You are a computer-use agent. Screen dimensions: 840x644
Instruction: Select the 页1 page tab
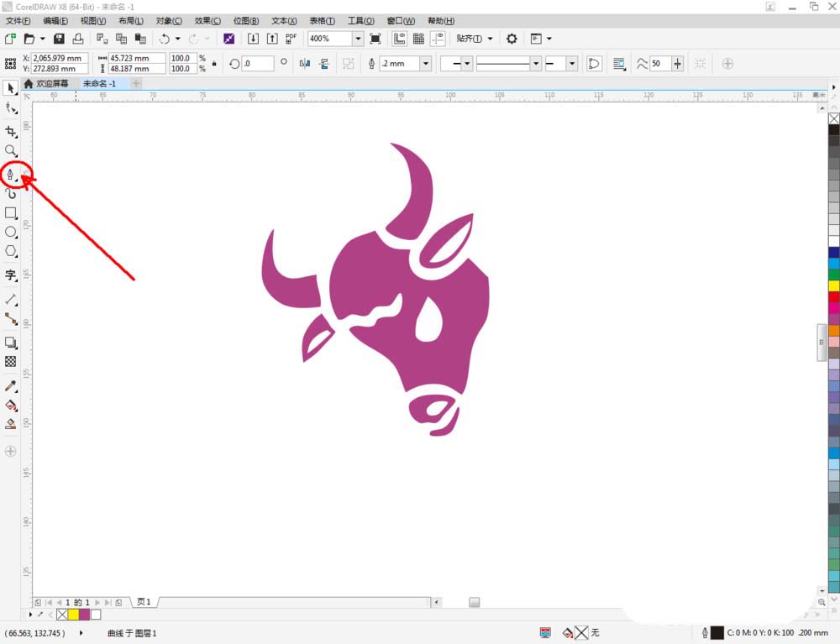(x=144, y=602)
